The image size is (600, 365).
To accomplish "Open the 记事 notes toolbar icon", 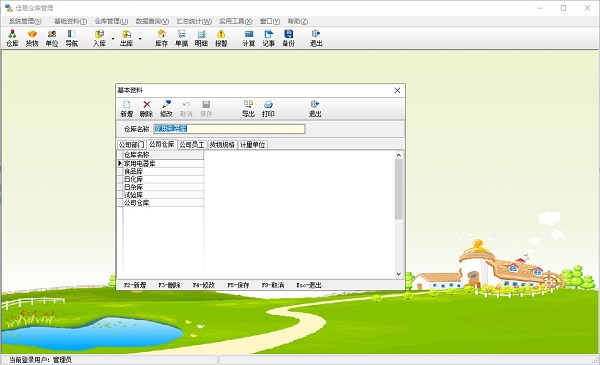I will (269, 38).
